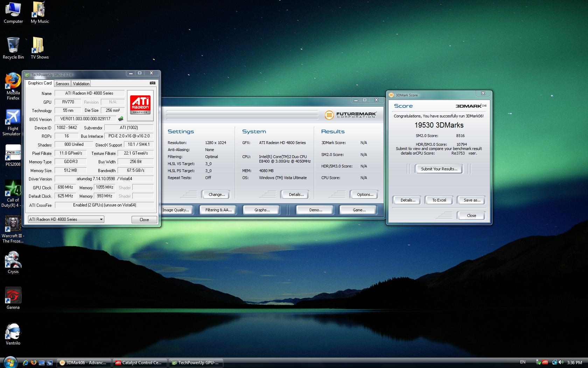Click Submit Your Results... button
This screenshot has height=368, width=588.
(x=439, y=169)
